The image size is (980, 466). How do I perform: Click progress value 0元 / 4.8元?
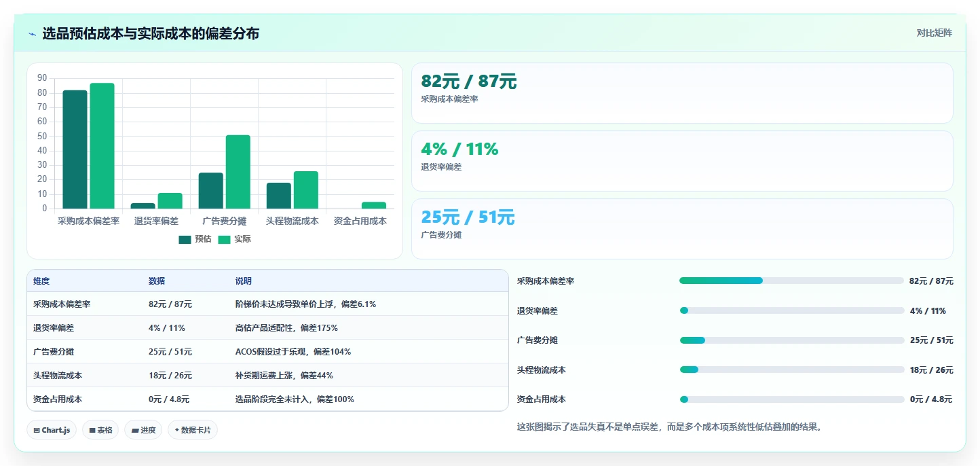pyautogui.click(x=930, y=399)
